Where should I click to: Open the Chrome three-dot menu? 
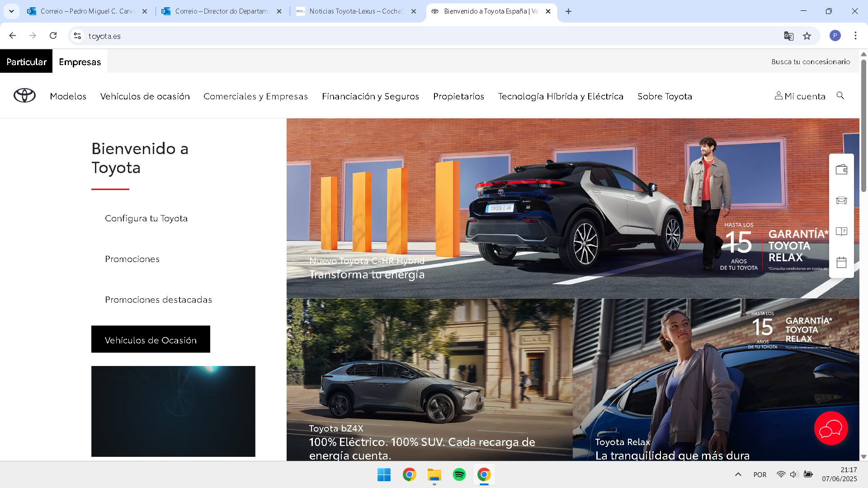point(855,36)
